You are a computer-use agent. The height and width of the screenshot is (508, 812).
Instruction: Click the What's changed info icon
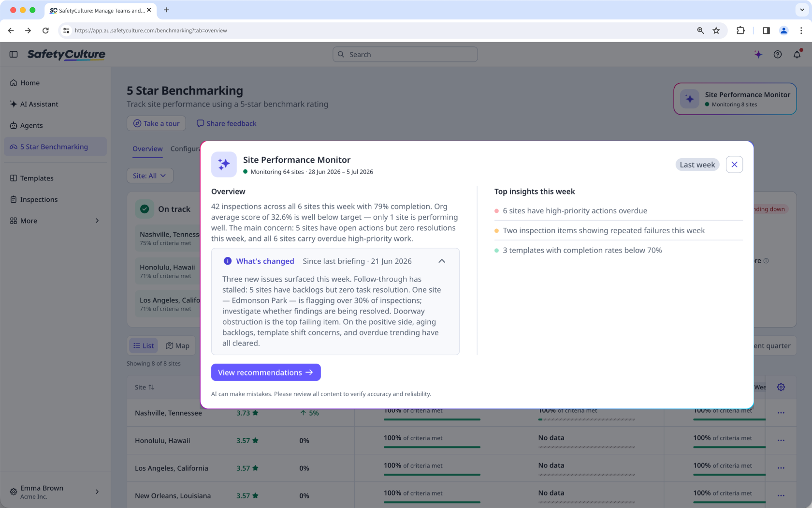tap(227, 261)
